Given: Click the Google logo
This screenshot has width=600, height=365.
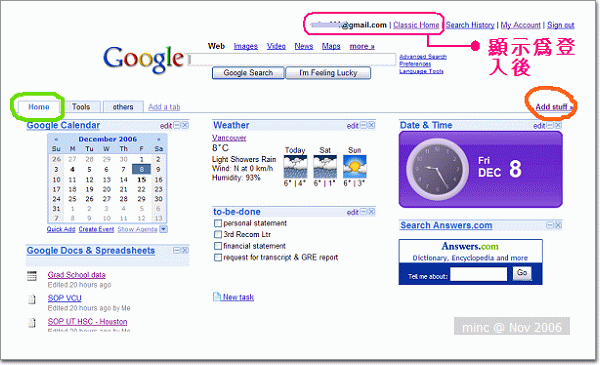Looking at the screenshot, I should click(x=143, y=59).
